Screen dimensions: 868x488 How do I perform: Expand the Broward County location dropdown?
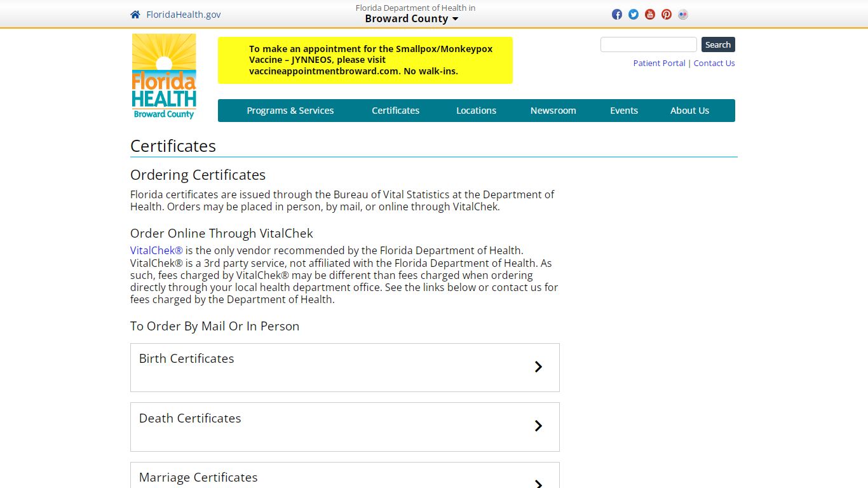tap(412, 18)
